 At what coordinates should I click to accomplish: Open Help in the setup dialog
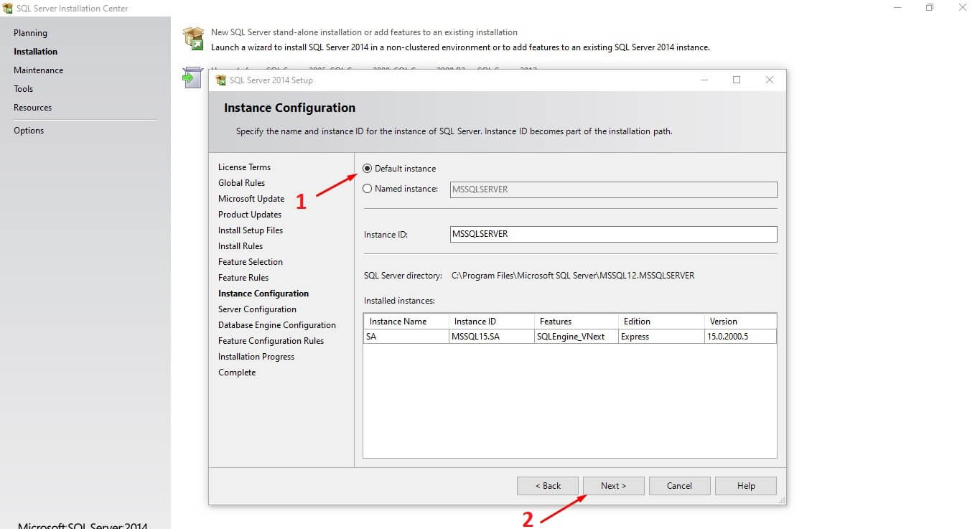[745, 486]
